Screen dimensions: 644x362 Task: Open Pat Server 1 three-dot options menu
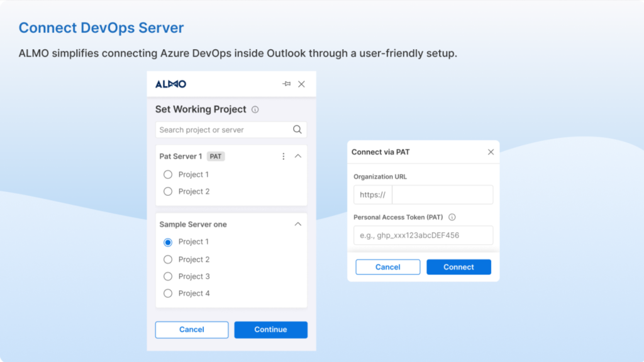[284, 156]
